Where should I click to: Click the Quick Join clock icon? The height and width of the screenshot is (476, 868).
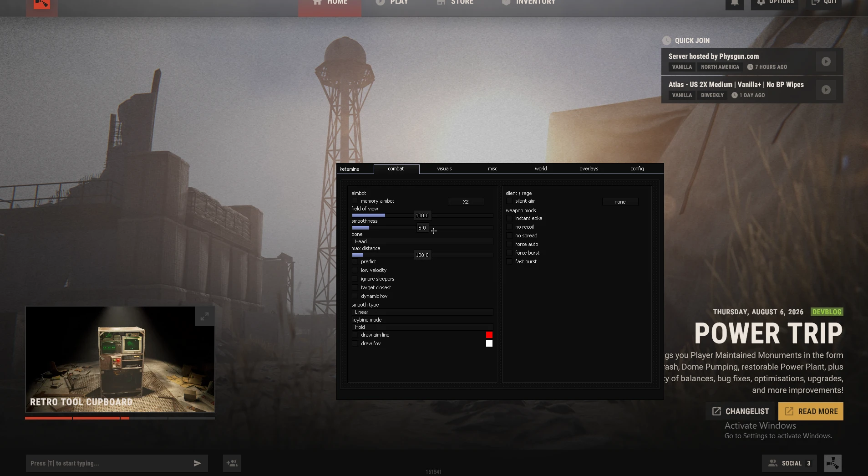[666, 41]
